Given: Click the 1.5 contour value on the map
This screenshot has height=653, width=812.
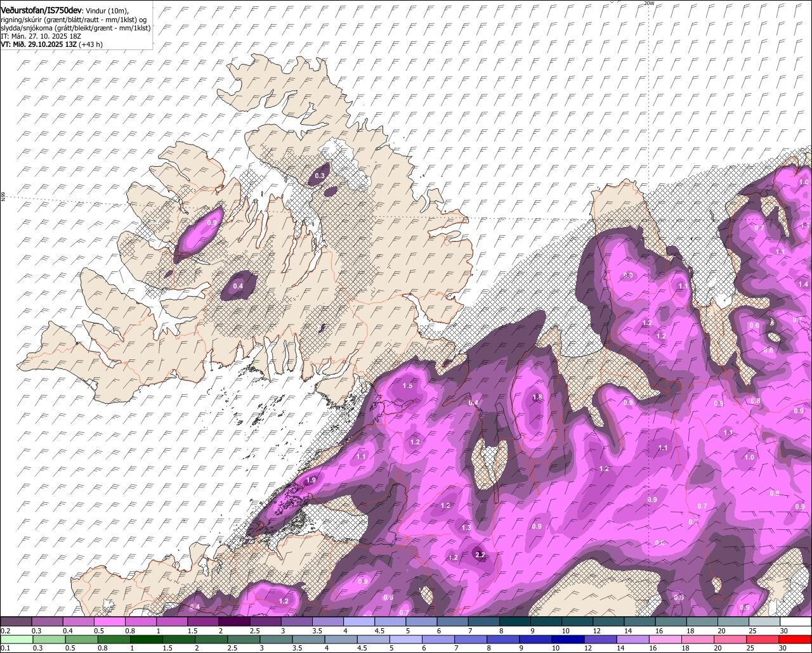Looking at the screenshot, I should [408, 385].
